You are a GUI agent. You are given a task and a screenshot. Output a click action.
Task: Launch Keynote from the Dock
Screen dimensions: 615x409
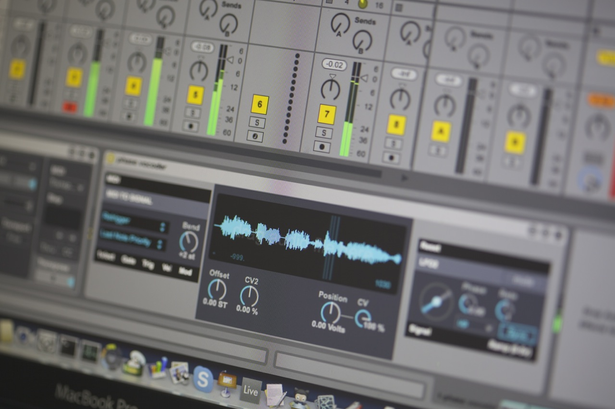(x=227, y=383)
